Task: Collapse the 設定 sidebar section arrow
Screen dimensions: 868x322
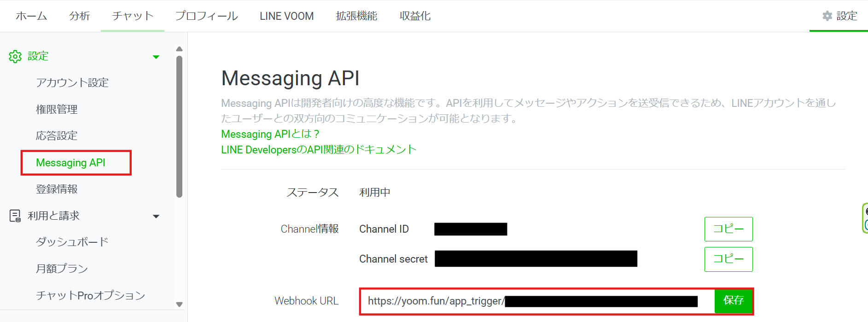Action: 156,57
